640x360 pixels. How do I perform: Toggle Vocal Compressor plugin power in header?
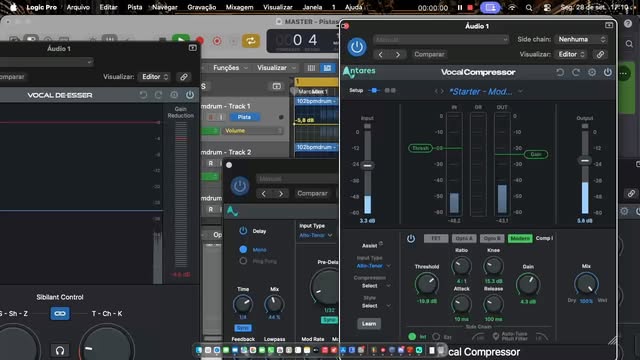point(357,47)
